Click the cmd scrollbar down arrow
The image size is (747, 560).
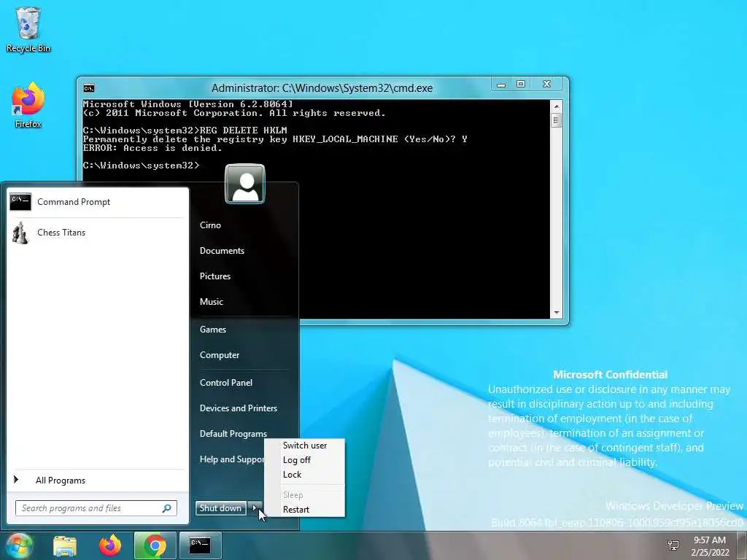556,313
